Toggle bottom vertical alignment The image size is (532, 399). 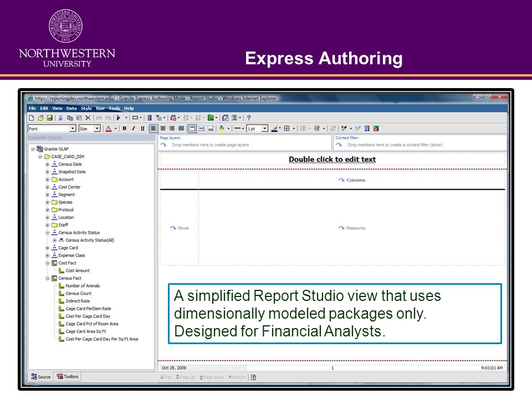(211, 128)
